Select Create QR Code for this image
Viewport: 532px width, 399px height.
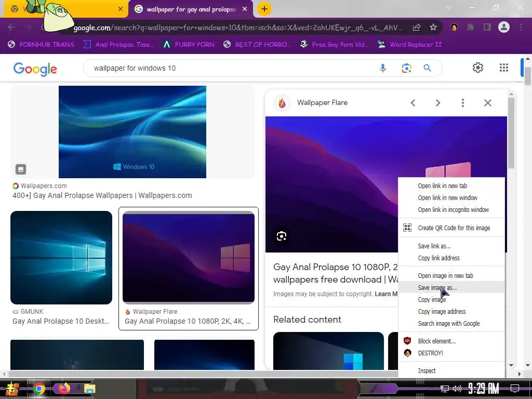tap(451, 228)
